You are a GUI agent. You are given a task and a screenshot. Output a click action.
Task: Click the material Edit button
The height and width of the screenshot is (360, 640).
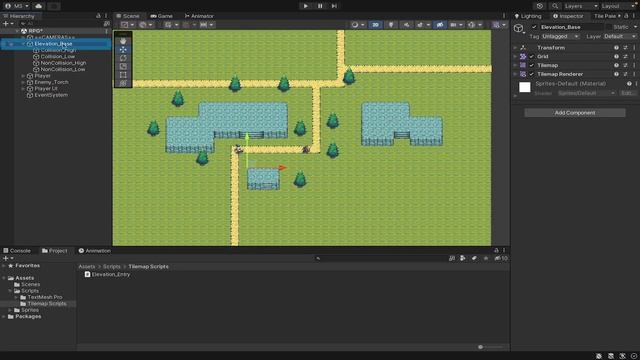(627, 93)
